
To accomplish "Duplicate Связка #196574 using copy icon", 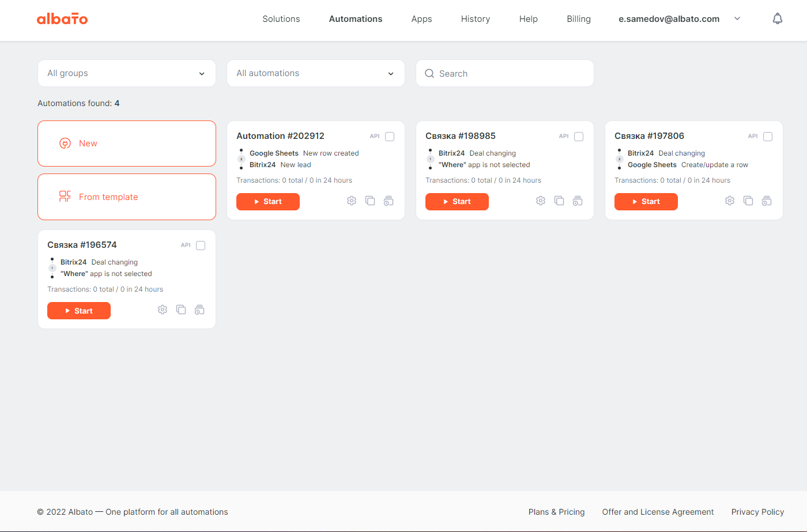I will (181, 310).
